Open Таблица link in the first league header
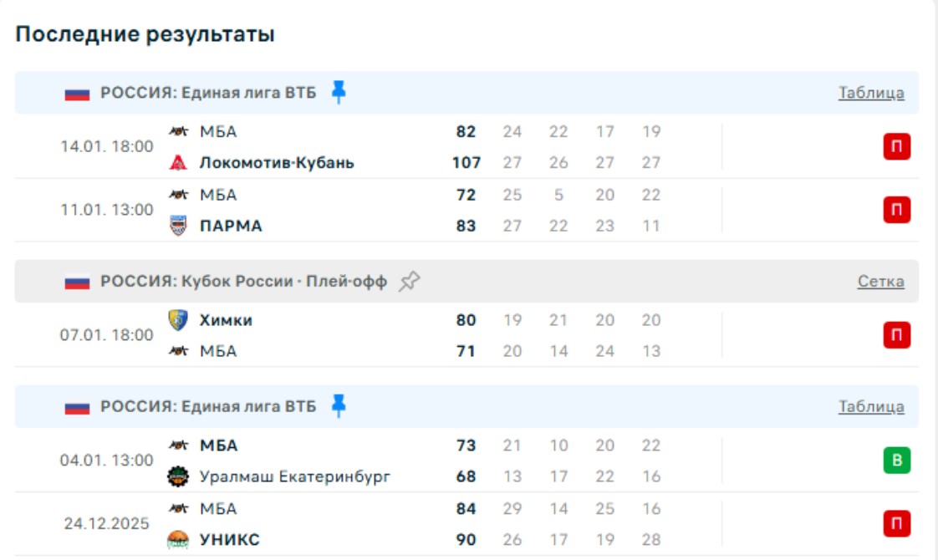The image size is (938, 560). 871,93
